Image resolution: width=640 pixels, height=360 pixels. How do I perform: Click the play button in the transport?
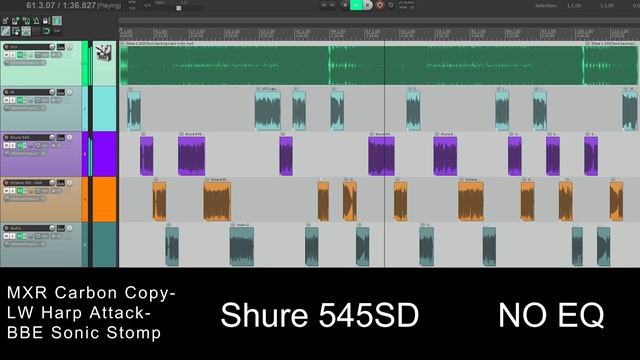356,5
